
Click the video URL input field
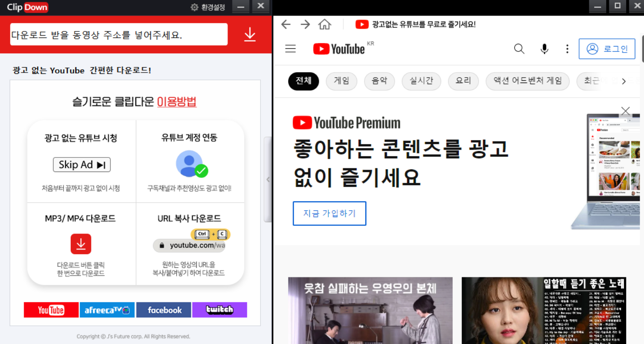(x=119, y=35)
